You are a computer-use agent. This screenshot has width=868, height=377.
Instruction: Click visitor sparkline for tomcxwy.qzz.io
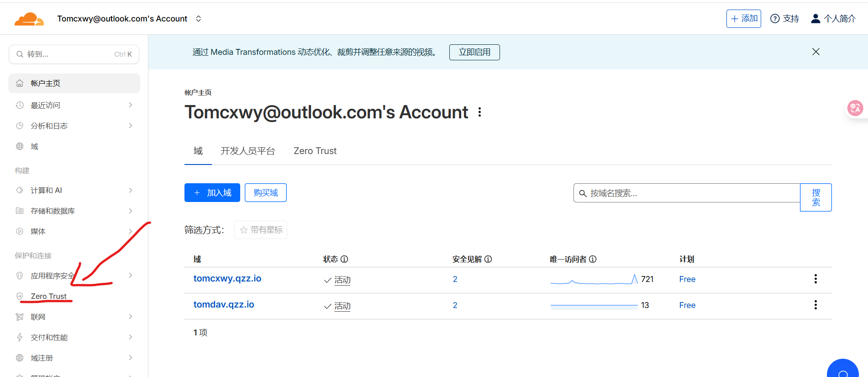pyautogui.click(x=594, y=279)
